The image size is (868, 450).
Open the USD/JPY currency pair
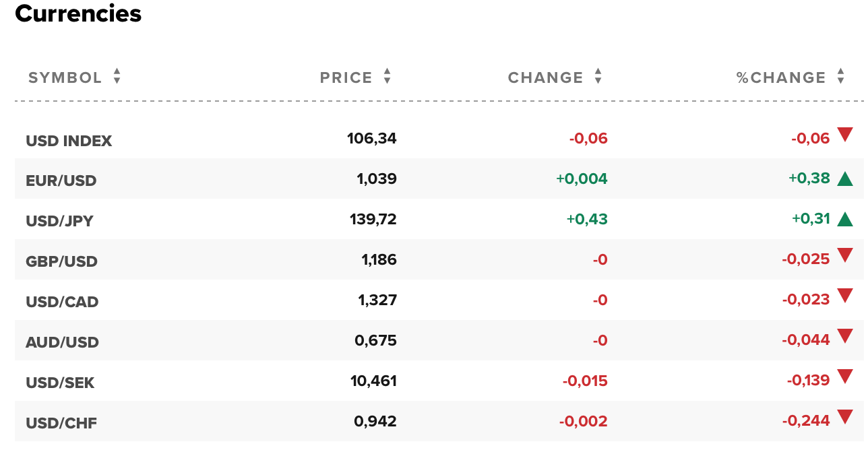coord(59,221)
